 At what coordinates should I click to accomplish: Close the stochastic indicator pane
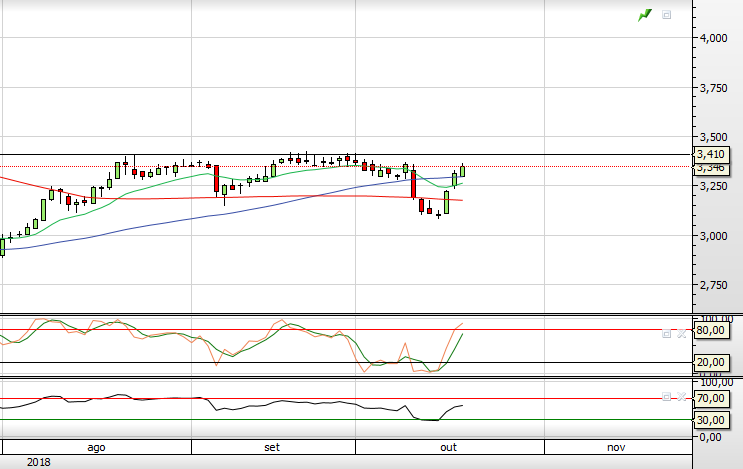point(681,334)
